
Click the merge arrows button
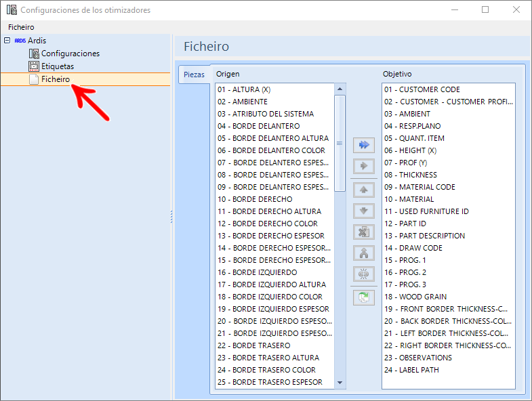point(364,253)
